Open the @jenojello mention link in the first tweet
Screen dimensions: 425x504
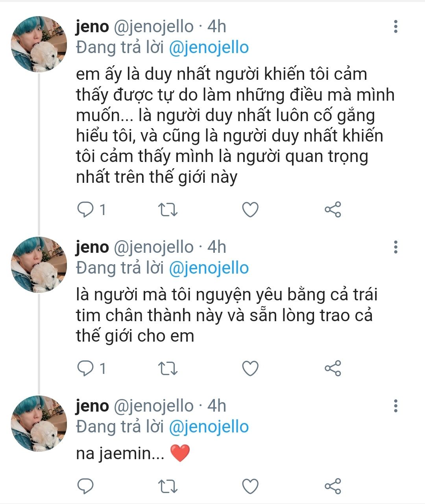click(x=209, y=48)
